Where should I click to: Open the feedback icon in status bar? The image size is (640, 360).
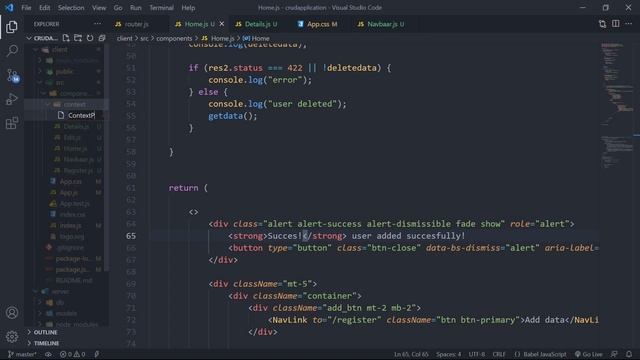point(614,354)
